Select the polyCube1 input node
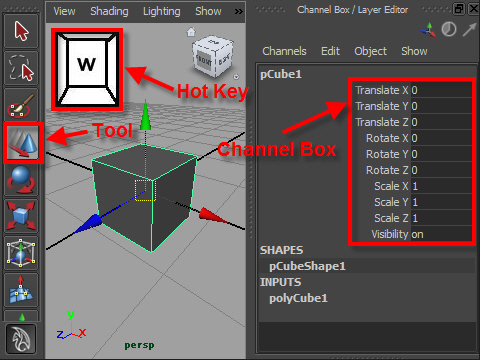The height and width of the screenshot is (360, 480). [x=298, y=298]
